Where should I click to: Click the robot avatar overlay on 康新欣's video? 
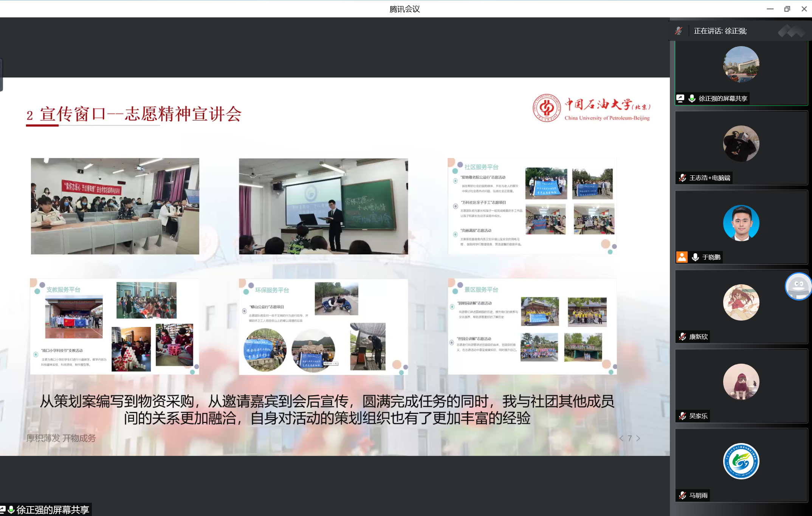pos(798,287)
